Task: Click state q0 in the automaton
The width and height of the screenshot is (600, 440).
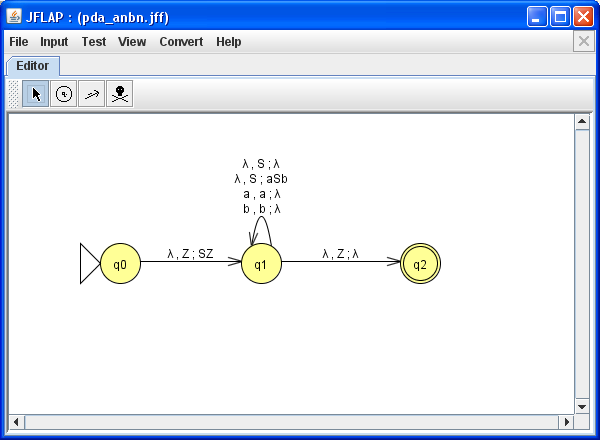Action: point(120,264)
